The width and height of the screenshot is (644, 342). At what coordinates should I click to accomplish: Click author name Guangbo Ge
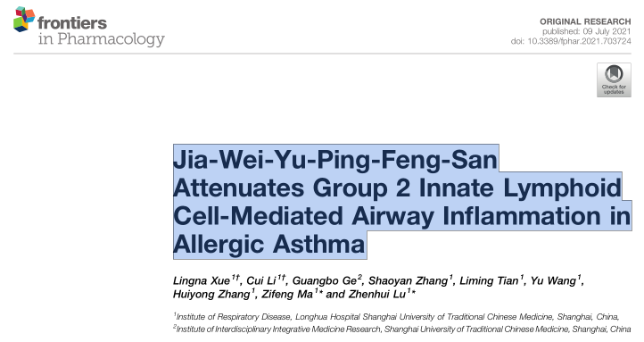pyautogui.click(x=325, y=280)
